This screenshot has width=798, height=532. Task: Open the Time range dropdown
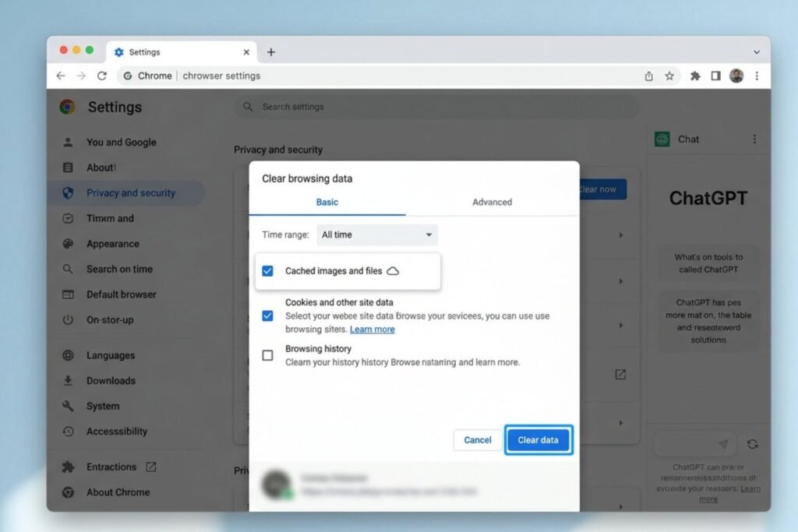coord(377,235)
